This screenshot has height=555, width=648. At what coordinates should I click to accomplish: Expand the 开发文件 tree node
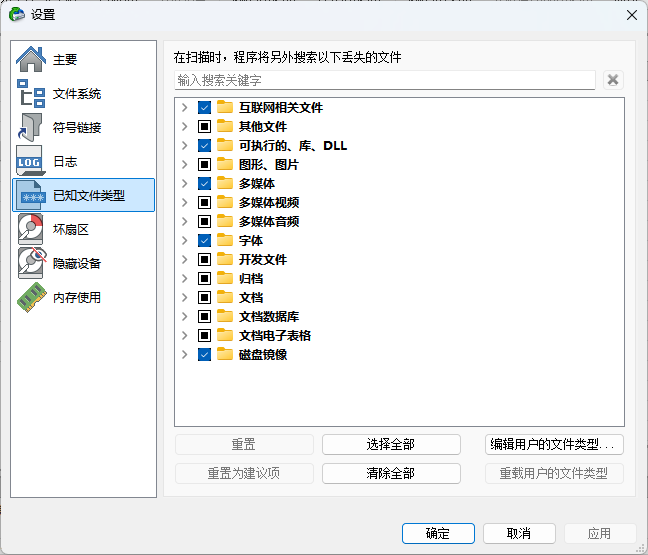(185, 260)
